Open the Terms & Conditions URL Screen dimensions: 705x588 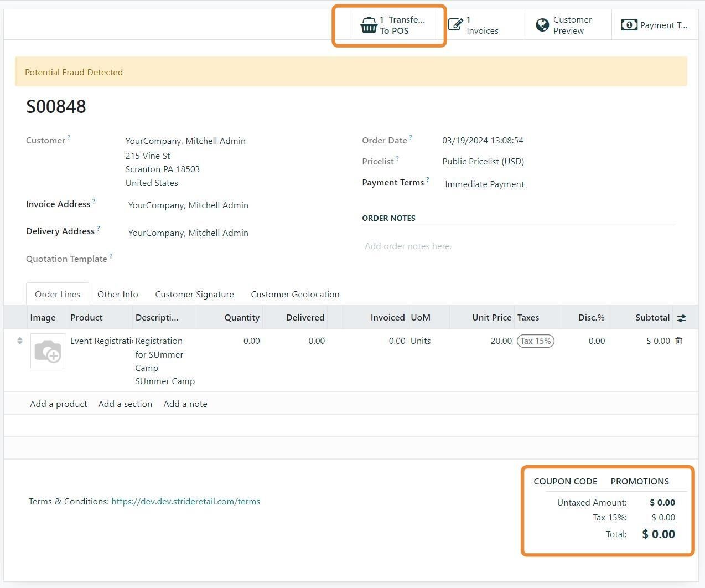tap(186, 501)
